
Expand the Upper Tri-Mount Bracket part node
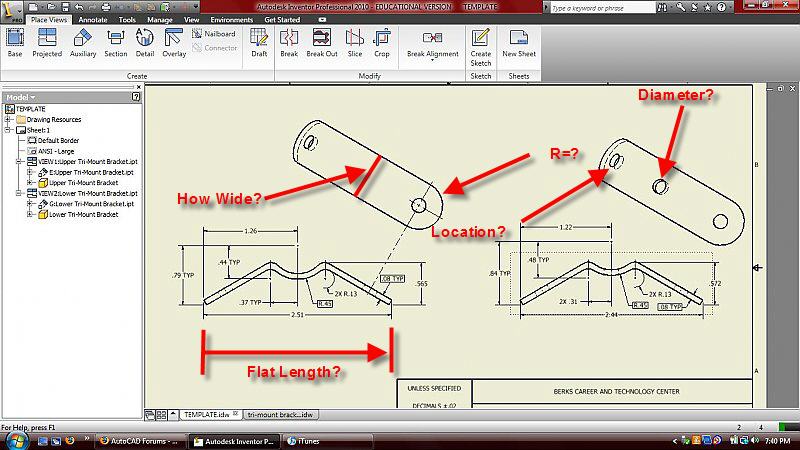[30, 182]
